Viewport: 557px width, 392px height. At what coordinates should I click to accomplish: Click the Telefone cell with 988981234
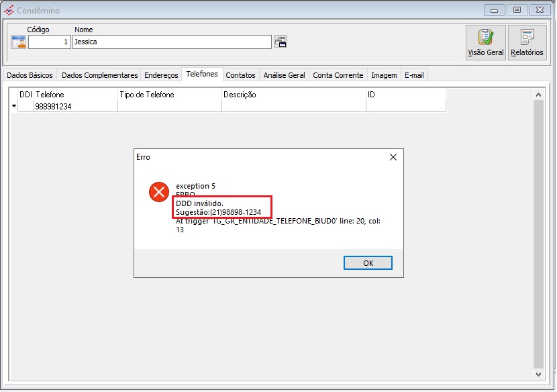click(75, 106)
